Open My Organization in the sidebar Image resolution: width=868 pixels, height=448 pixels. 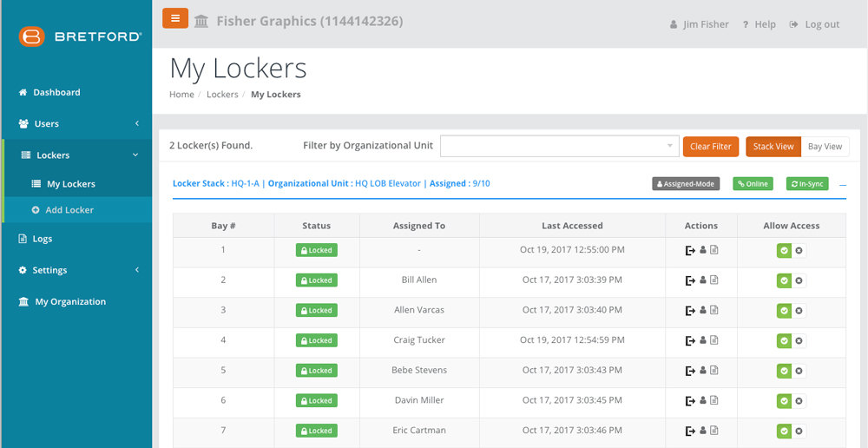coord(62,302)
